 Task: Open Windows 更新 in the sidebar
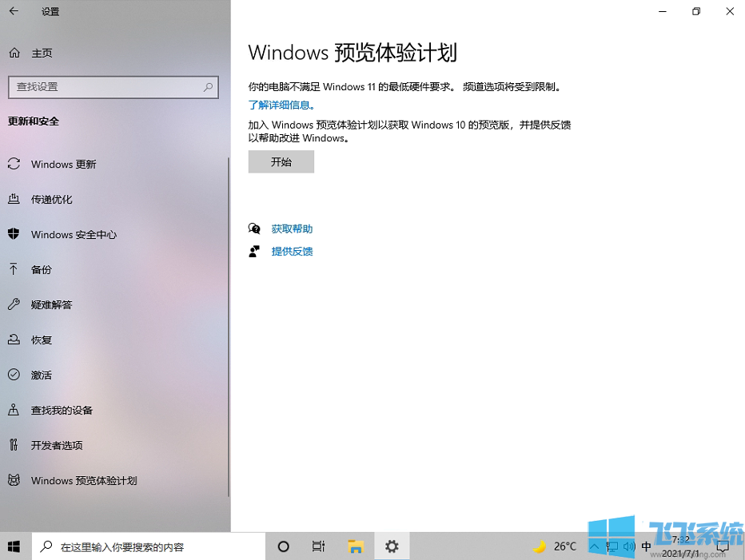(x=62, y=164)
